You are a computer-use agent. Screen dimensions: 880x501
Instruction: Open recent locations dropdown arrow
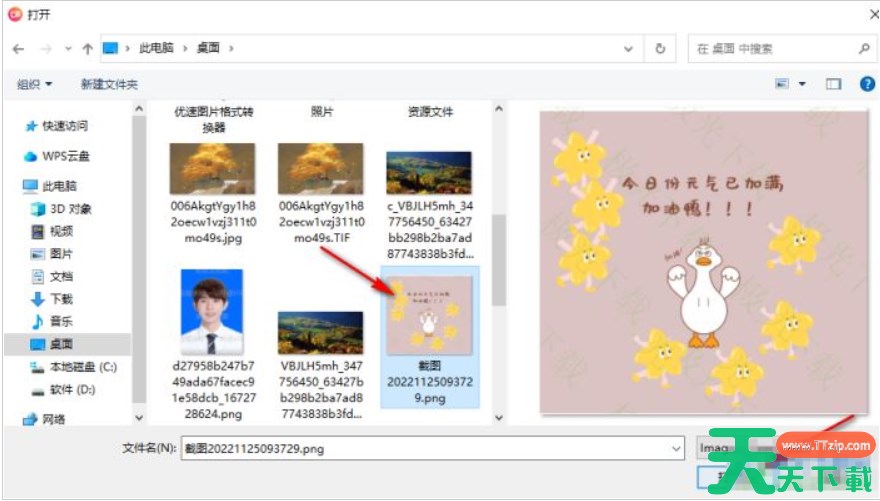[68, 49]
